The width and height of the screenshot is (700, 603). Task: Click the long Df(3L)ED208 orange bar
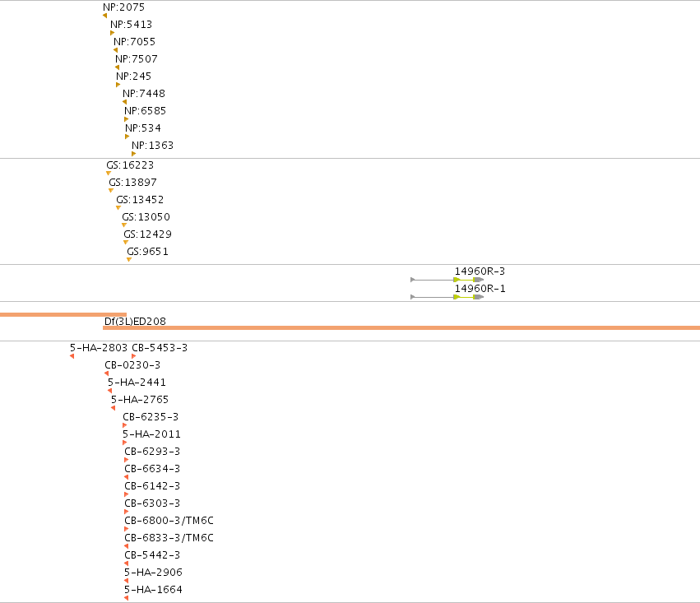[401, 328]
